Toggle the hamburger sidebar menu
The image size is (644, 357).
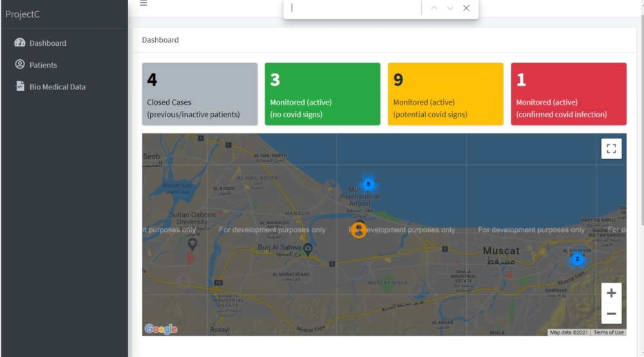coord(144,3)
